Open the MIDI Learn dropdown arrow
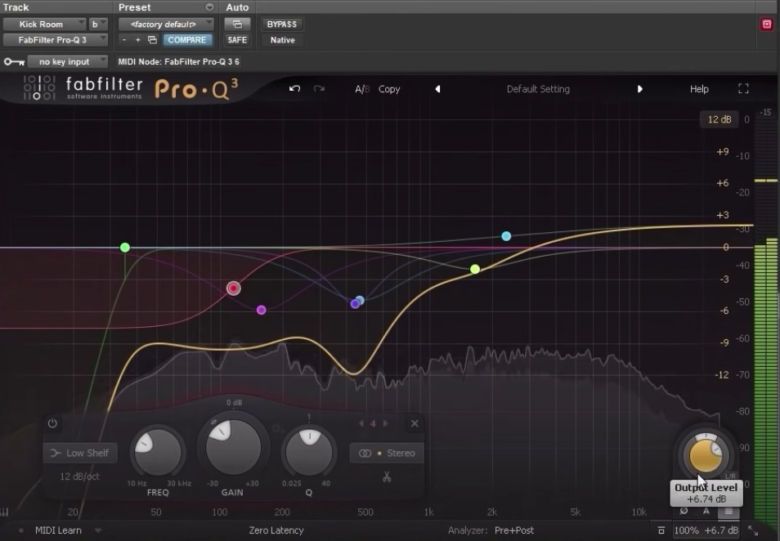Image resolution: width=780 pixels, height=541 pixels. click(98, 531)
